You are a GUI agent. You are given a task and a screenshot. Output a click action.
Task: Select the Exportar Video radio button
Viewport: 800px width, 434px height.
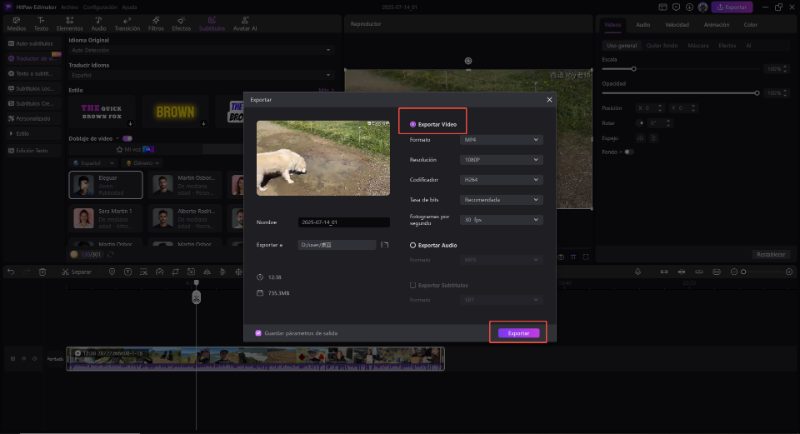pyautogui.click(x=413, y=124)
